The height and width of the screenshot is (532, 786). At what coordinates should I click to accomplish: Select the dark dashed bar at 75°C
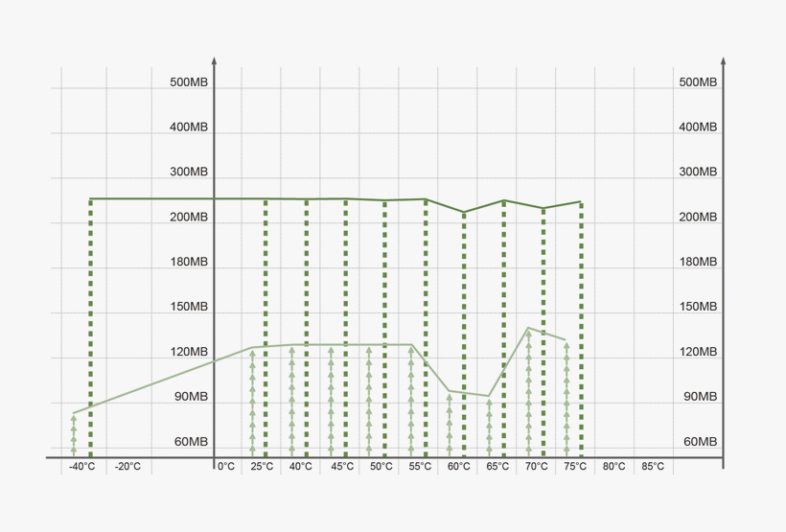[x=581, y=326]
